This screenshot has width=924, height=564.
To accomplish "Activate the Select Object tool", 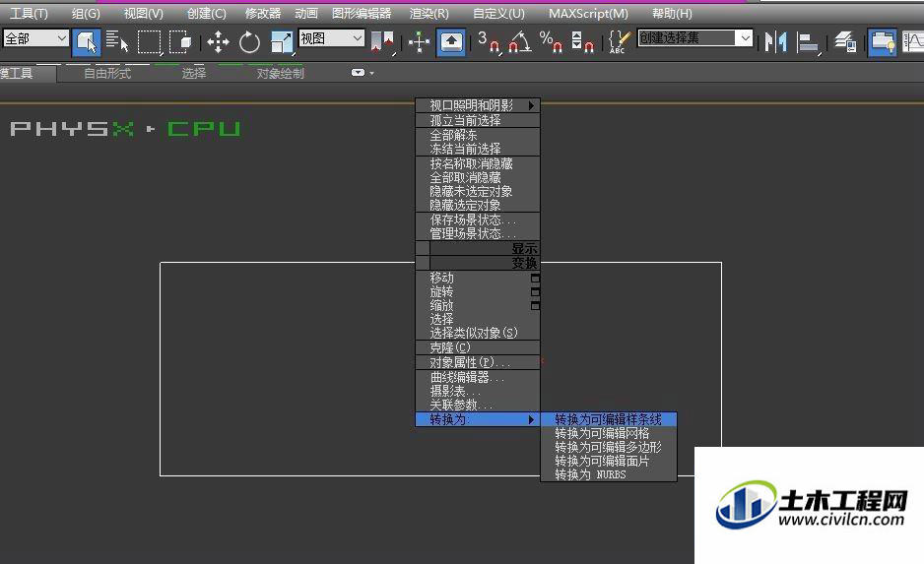I will (x=87, y=41).
